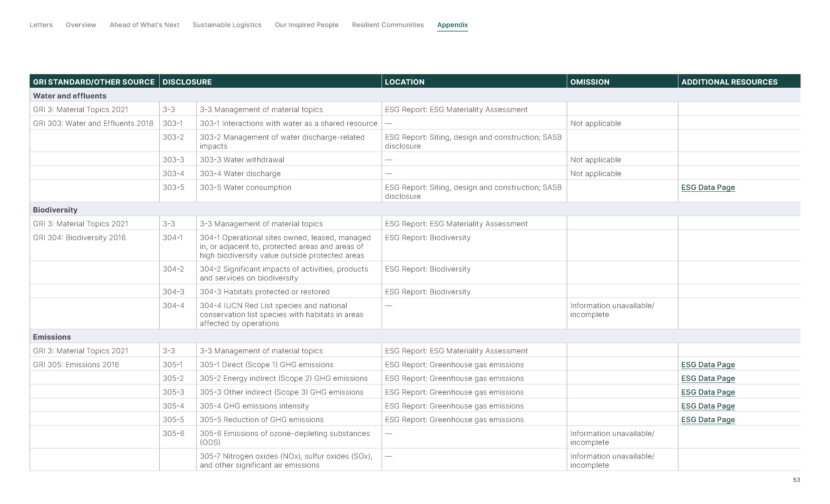Image resolution: width=830 pixels, height=504 pixels.
Task: Select the Biodiversity section heading row
Action: pyautogui.click(x=55, y=210)
